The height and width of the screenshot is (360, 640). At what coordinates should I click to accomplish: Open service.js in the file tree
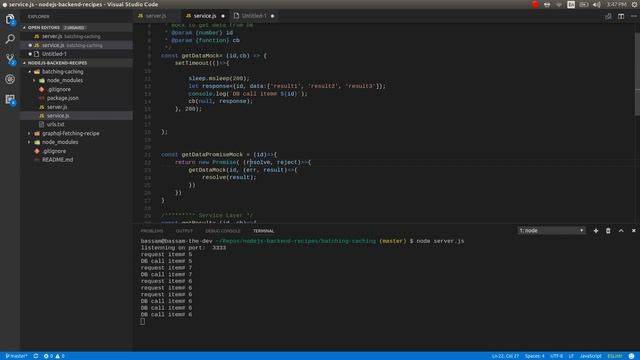tap(76, 116)
